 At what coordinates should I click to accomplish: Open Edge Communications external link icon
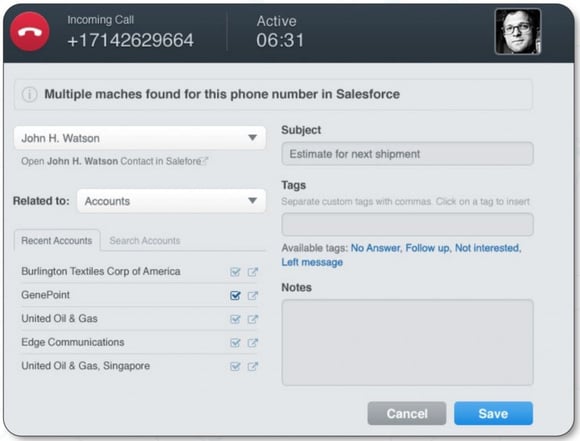(253, 343)
